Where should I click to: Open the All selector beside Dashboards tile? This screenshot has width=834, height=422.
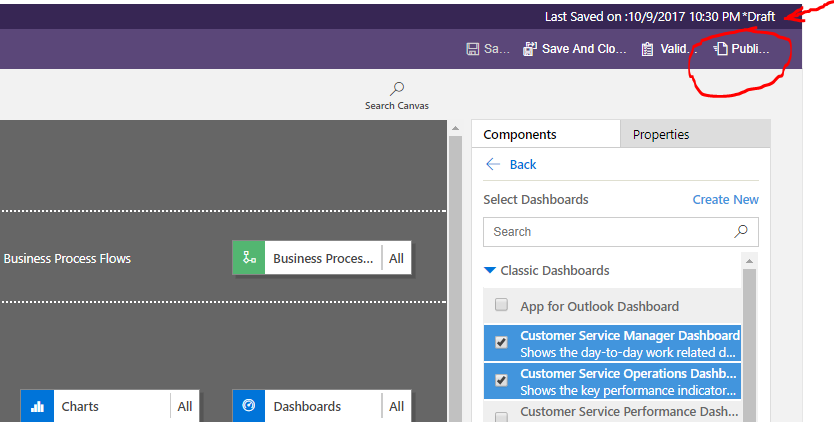click(396, 406)
